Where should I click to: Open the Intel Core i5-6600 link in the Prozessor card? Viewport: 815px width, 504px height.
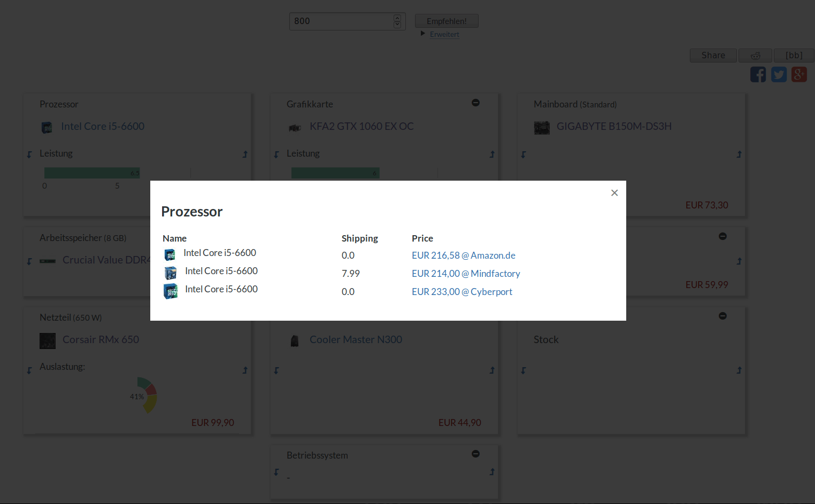pos(103,127)
